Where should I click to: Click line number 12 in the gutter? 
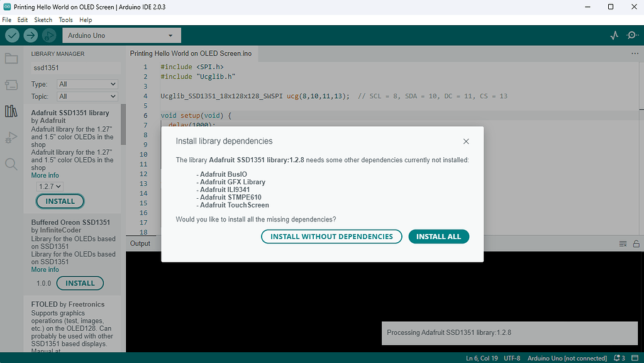(143, 174)
